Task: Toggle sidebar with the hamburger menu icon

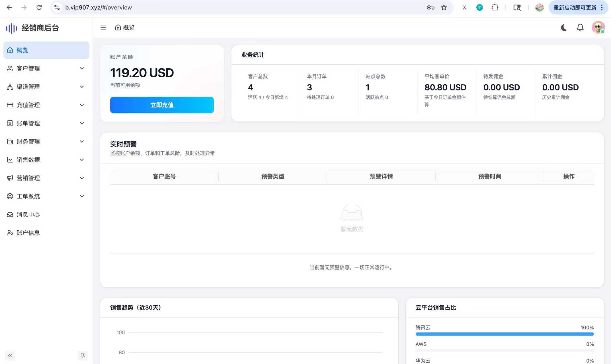Action: pyautogui.click(x=103, y=28)
